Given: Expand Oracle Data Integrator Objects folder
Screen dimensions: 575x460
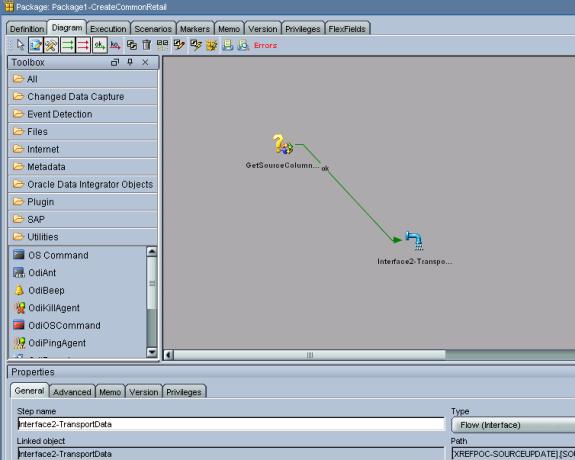Looking at the screenshot, I should (83, 184).
